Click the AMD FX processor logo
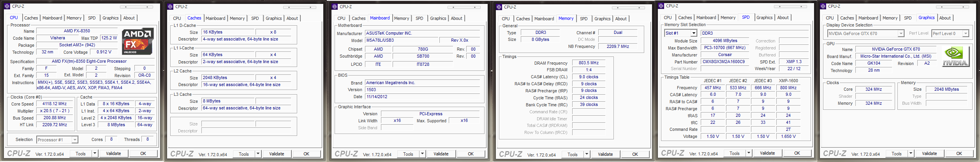Screen dimensions: 980x162 click(x=138, y=41)
